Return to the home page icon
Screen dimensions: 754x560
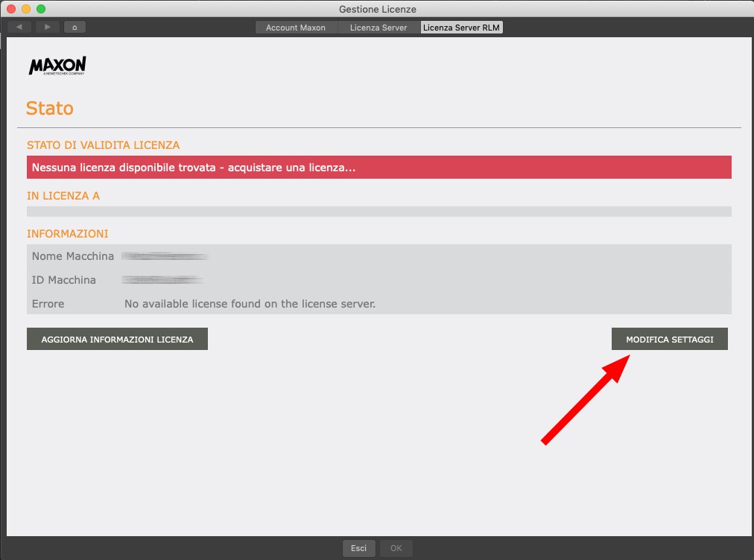[x=75, y=27]
